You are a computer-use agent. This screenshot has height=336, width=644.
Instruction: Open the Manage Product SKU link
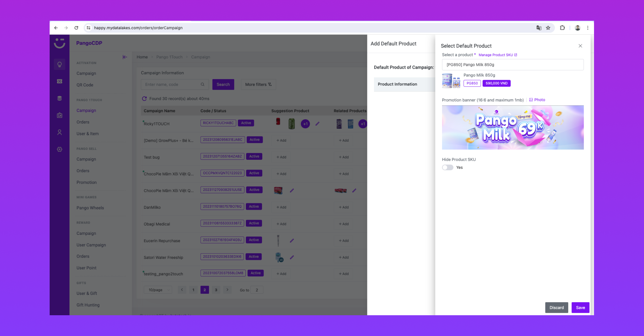click(x=497, y=55)
